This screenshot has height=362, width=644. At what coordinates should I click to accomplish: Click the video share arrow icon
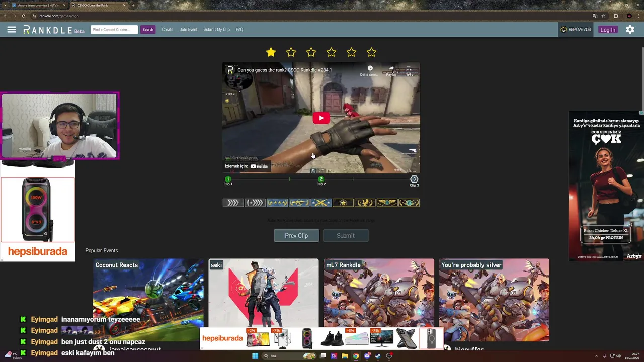[391, 68]
